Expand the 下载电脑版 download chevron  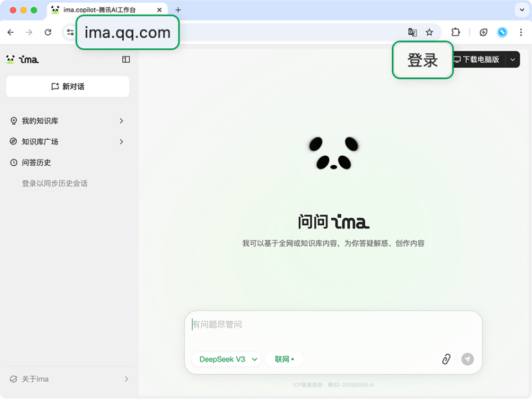(x=513, y=59)
